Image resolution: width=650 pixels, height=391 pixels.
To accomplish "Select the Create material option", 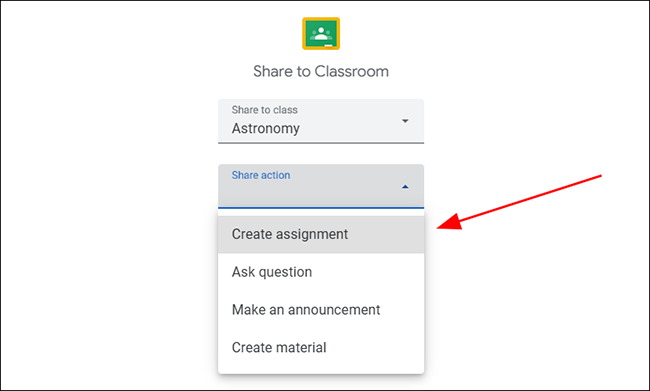I will [x=321, y=347].
